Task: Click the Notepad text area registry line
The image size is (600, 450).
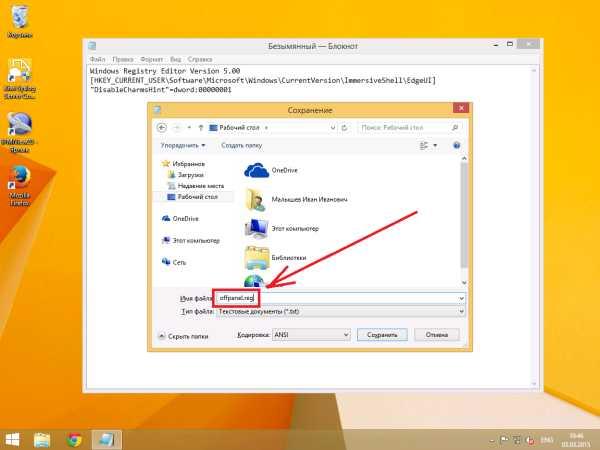Action: point(263,80)
